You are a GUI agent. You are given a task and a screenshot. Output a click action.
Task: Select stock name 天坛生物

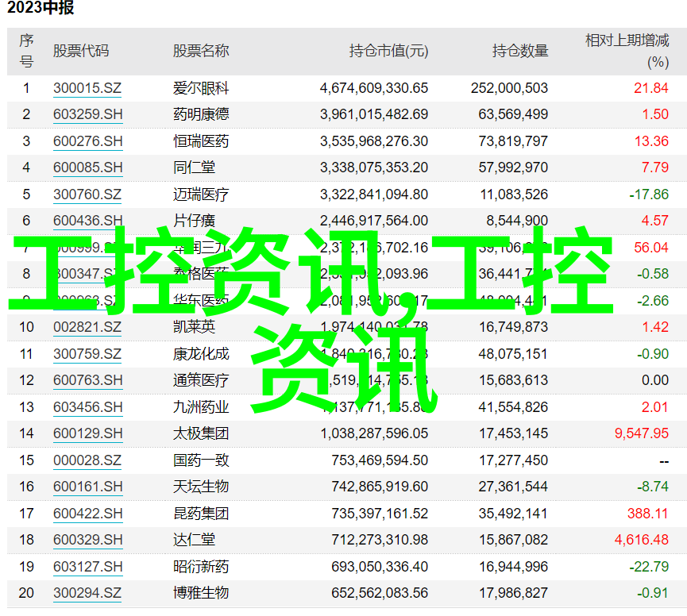pos(201,487)
